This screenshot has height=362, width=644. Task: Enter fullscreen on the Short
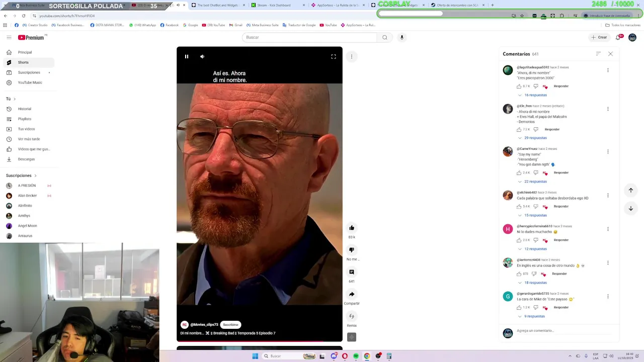click(333, 56)
